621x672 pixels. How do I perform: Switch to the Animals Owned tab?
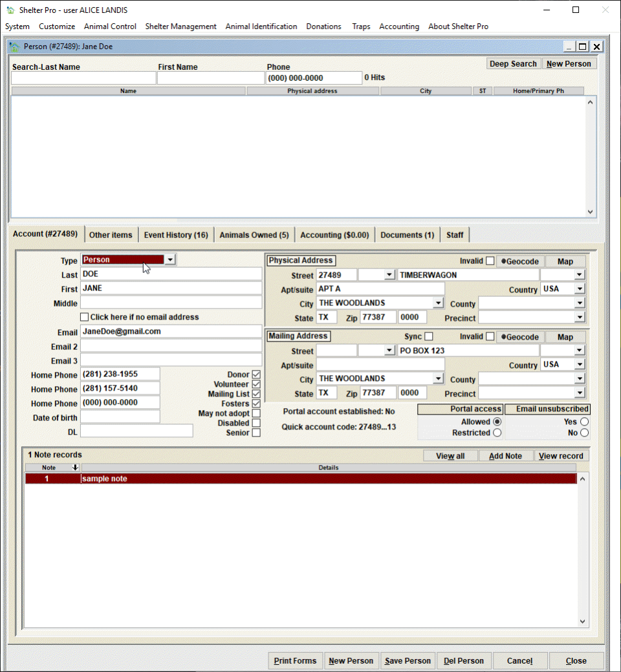[254, 235]
